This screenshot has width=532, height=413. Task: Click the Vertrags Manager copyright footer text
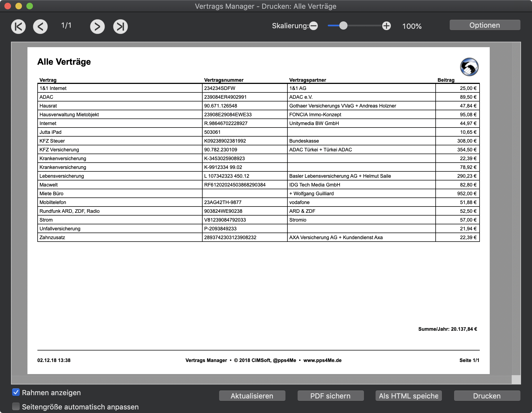tap(264, 360)
